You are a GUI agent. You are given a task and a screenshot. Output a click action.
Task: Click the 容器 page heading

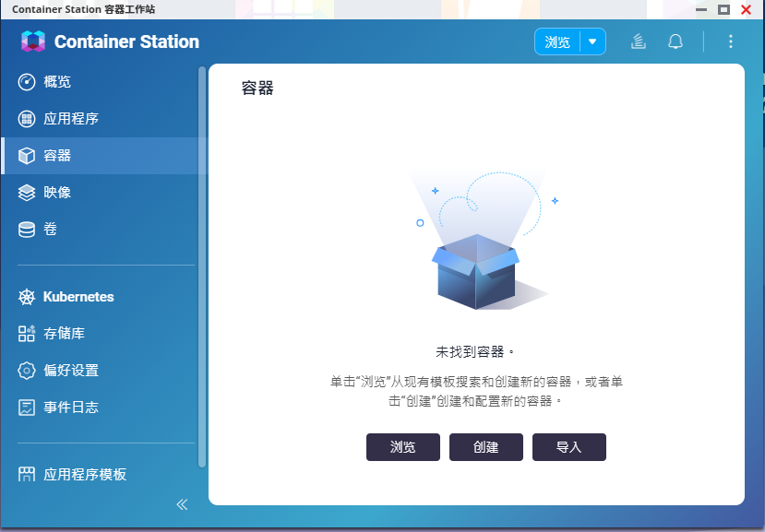pyautogui.click(x=257, y=89)
